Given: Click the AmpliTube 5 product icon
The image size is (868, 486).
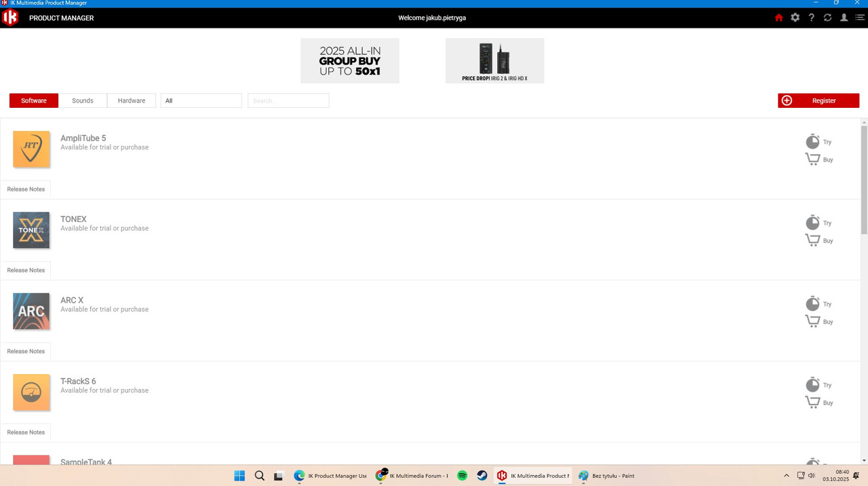Looking at the screenshot, I should (31, 149).
